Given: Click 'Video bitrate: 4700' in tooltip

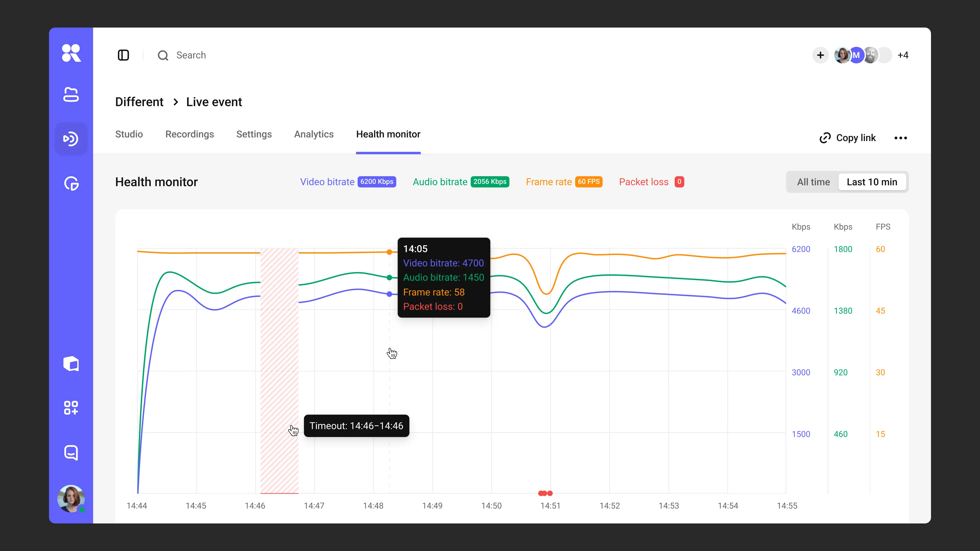Looking at the screenshot, I should tap(443, 263).
